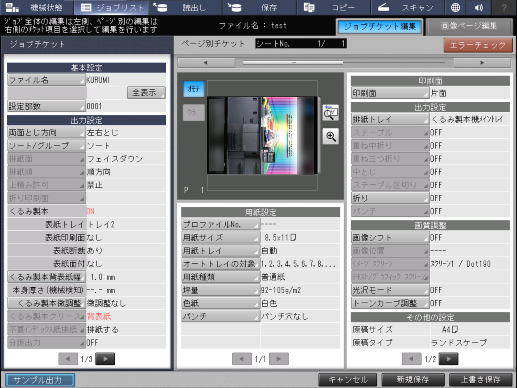Open the 光沢モード setting
This screenshot has height=388, width=517.
coord(390,290)
